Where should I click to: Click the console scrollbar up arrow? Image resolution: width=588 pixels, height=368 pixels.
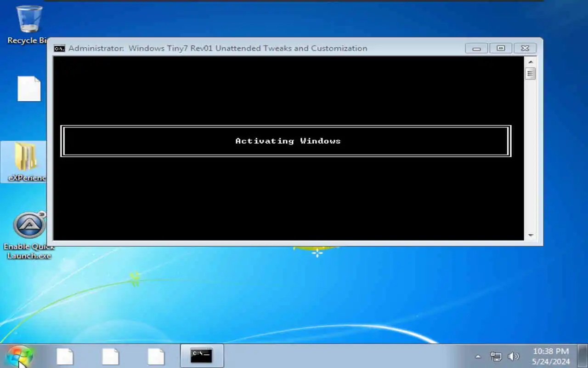pos(531,62)
